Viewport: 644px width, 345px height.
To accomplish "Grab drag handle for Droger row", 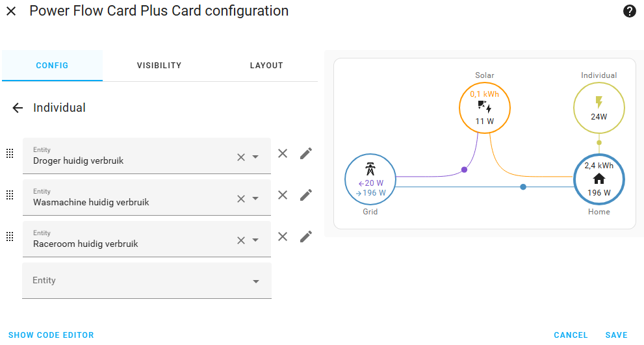I will [10, 153].
